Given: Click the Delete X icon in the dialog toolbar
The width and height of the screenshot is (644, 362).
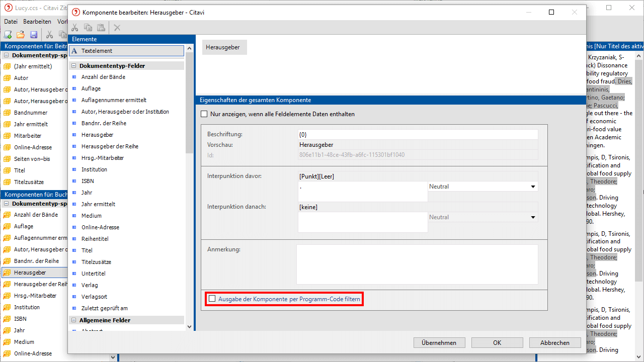Looking at the screenshot, I should click(117, 28).
